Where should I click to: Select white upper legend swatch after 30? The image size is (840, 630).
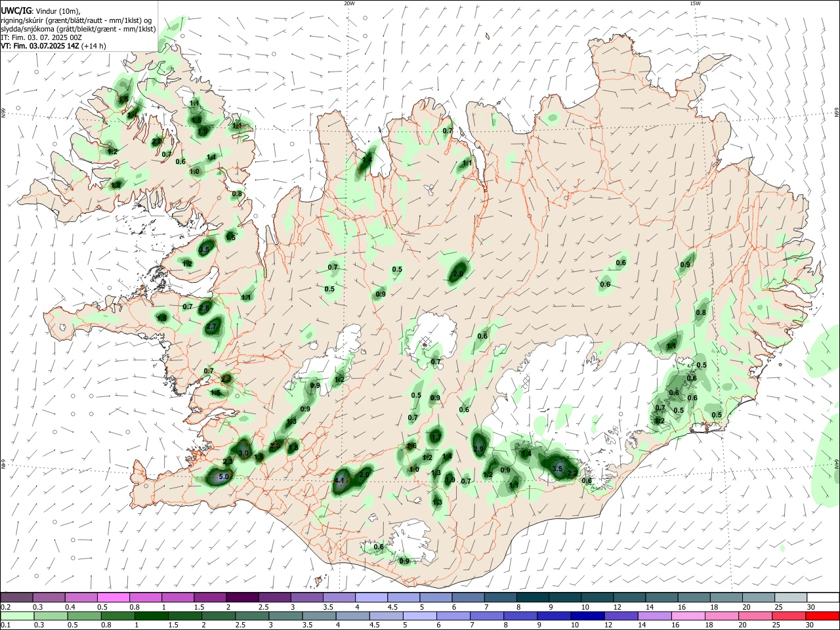[x=822, y=597]
